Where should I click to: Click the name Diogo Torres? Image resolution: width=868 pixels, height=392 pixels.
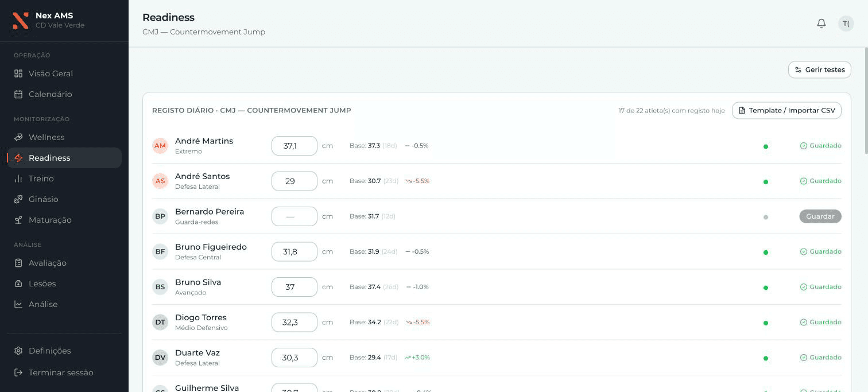(x=201, y=317)
